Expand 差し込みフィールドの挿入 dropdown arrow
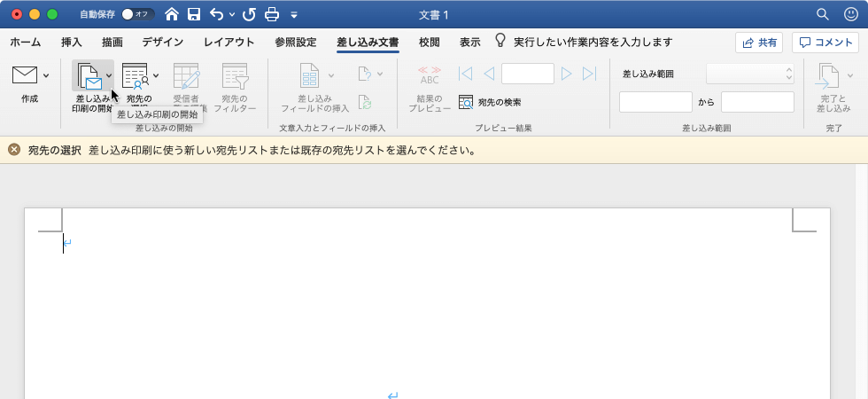Screen dimensions: 868x399 [331, 75]
